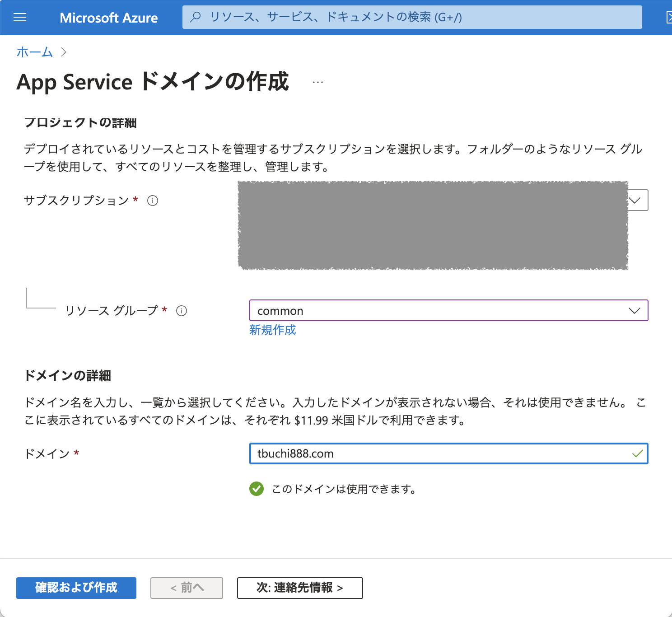Click the search magnifier icon

click(195, 17)
